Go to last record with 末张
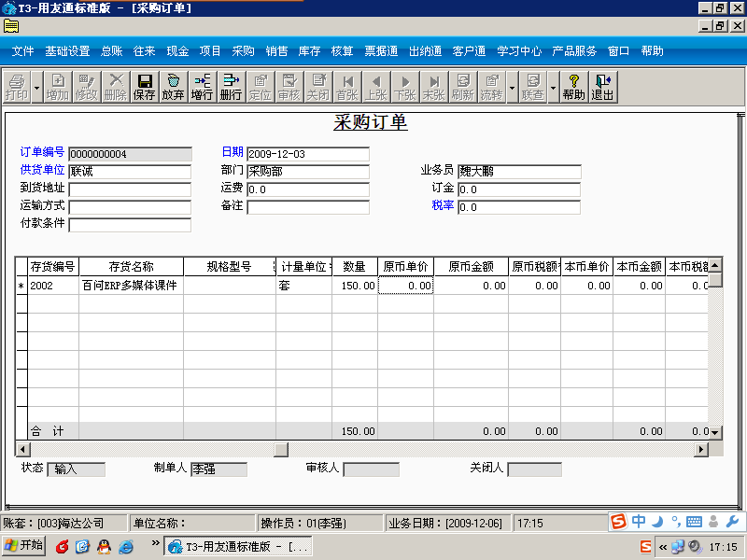 tap(434, 87)
